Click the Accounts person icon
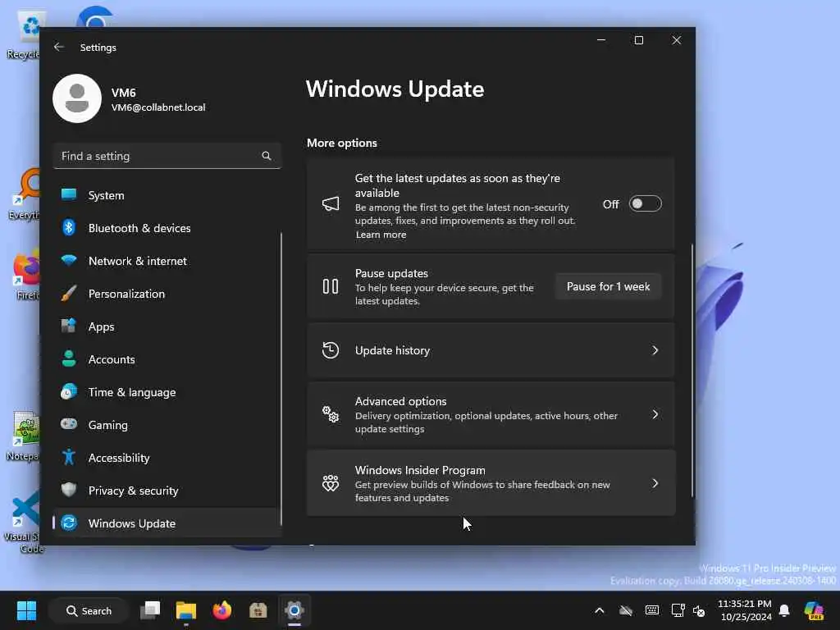The image size is (840, 630). coord(69,359)
